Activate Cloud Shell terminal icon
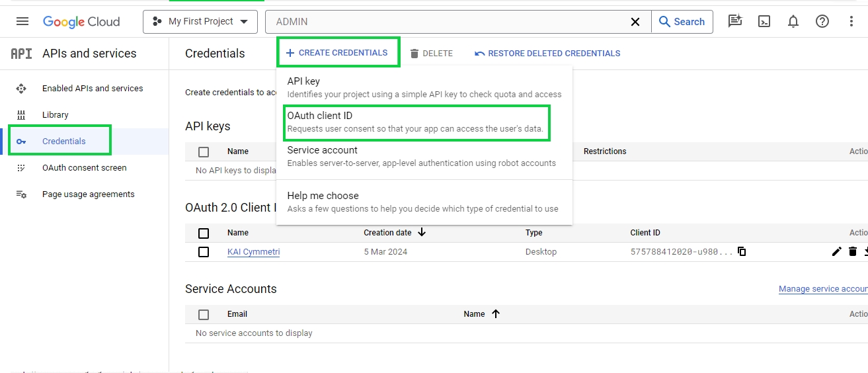Screen dimensions: 868x373 764,21
